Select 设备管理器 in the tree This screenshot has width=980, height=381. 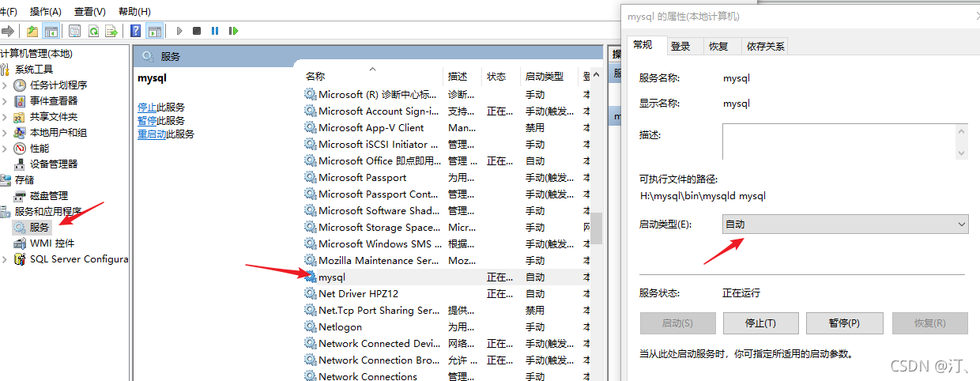(x=54, y=164)
